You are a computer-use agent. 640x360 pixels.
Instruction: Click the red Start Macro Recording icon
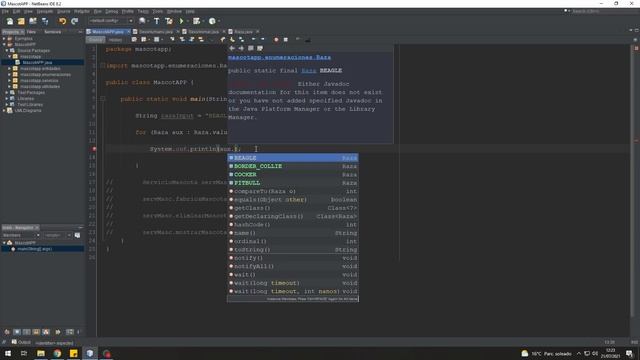coord(276,40)
